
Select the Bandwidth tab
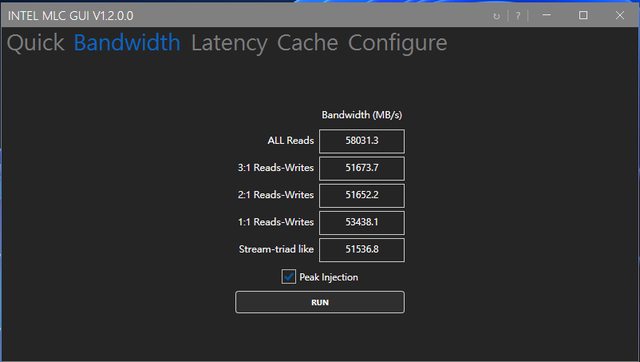[127, 43]
